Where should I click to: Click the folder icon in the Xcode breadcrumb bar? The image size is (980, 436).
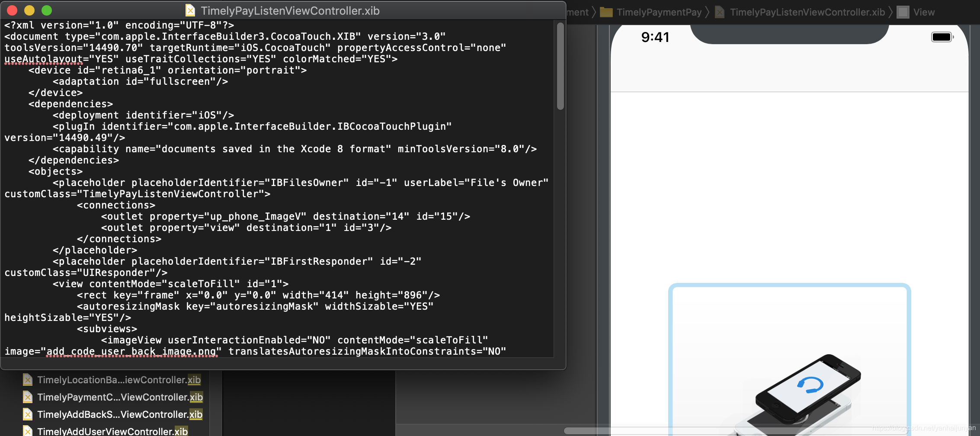(x=606, y=12)
